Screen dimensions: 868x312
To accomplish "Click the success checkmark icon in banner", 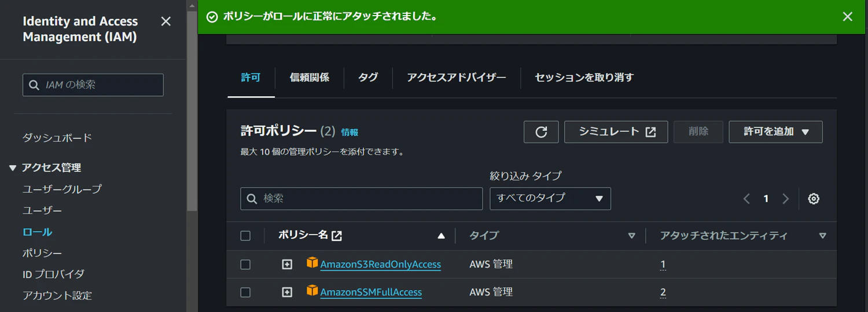I will tap(212, 17).
